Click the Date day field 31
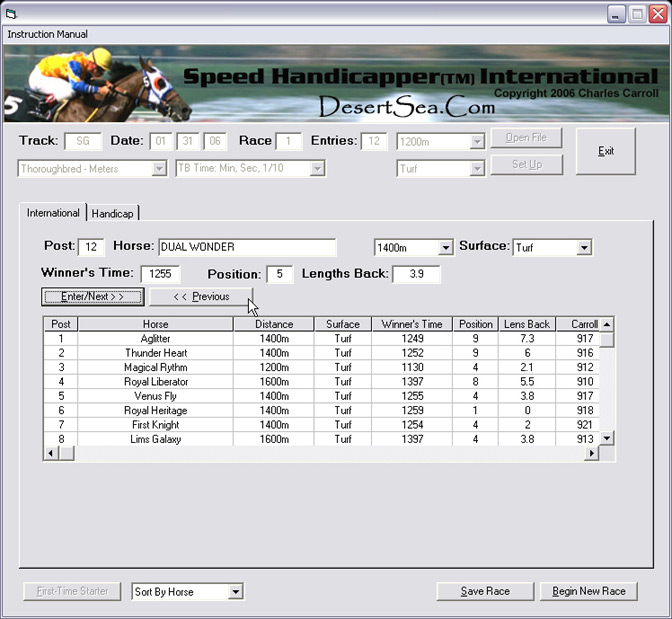 tap(188, 141)
